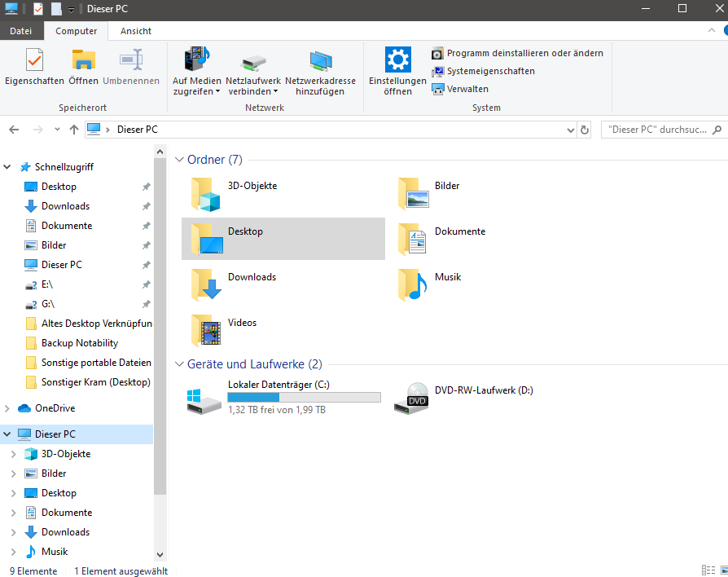Select DVD-RW-Laufwerk (D:) drive
The image size is (728, 577).
click(x=490, y=398)
